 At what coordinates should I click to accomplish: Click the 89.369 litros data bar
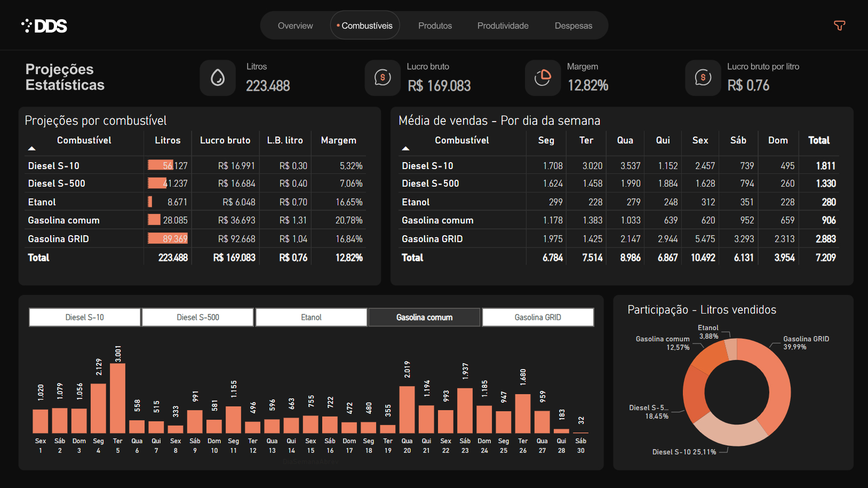[168, 238]
